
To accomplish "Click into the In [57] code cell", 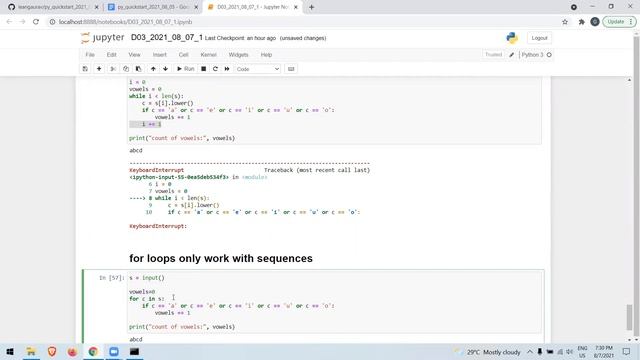I will click(x=335, y=302).
